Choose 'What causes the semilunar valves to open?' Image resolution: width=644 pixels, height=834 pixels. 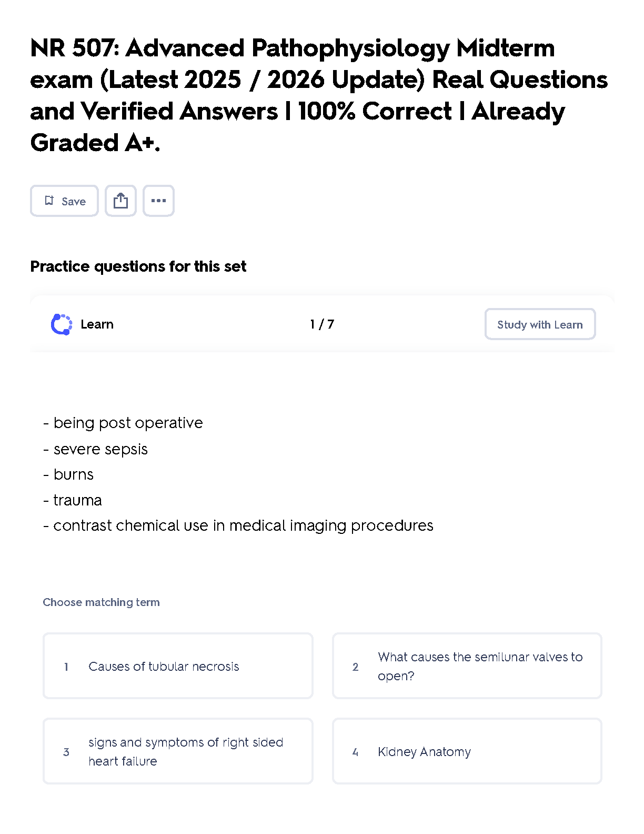[467, 666]
